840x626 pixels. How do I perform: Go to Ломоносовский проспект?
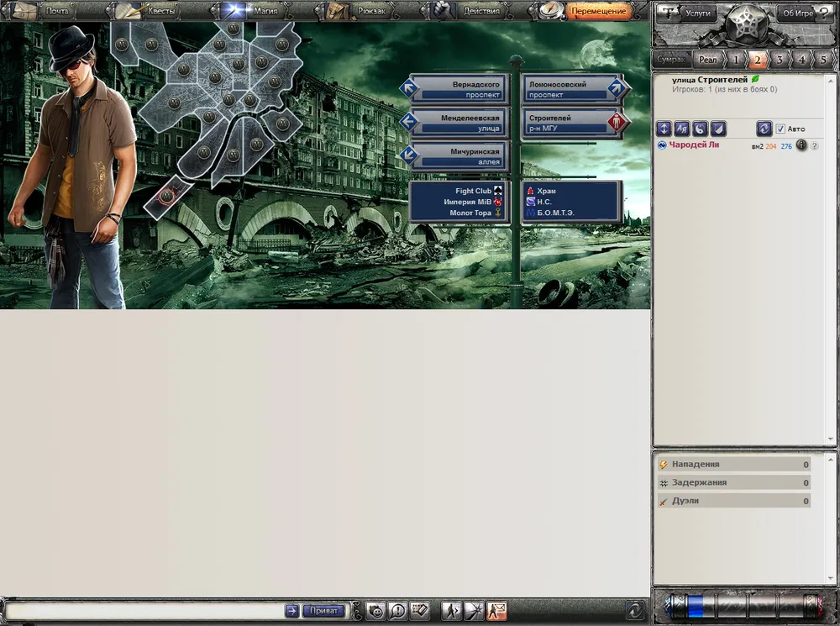click(573, 89)
